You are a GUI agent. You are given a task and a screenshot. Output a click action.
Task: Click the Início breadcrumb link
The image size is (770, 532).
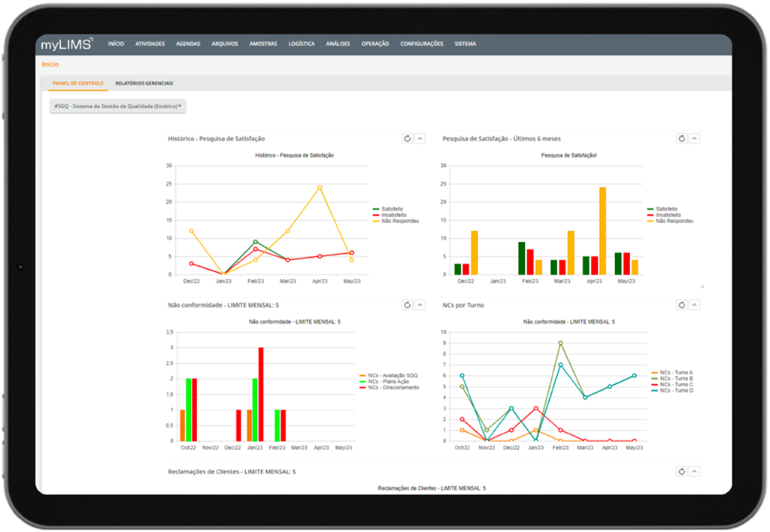[x=50, y=65]
